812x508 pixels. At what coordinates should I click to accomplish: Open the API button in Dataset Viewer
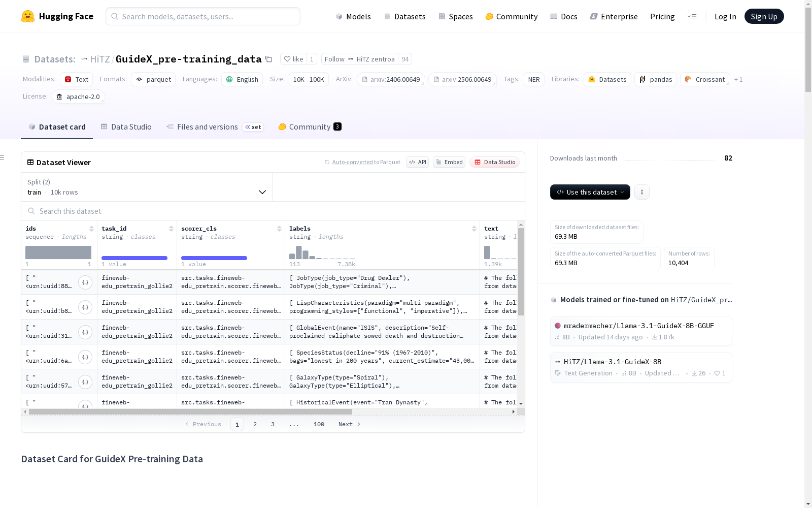coord(418,162)
